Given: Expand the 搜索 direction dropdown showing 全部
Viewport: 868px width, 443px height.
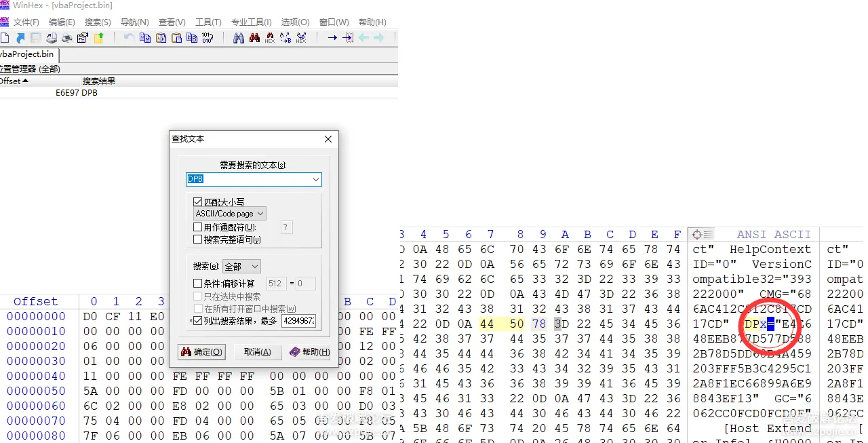Looking at the screenshot, I should coord(241,267).
